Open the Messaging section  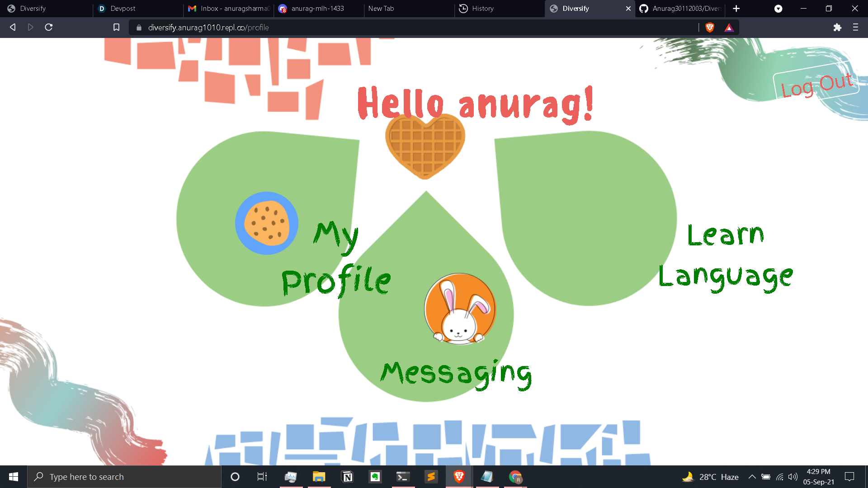pyautogui.click(x=456, y=374)
